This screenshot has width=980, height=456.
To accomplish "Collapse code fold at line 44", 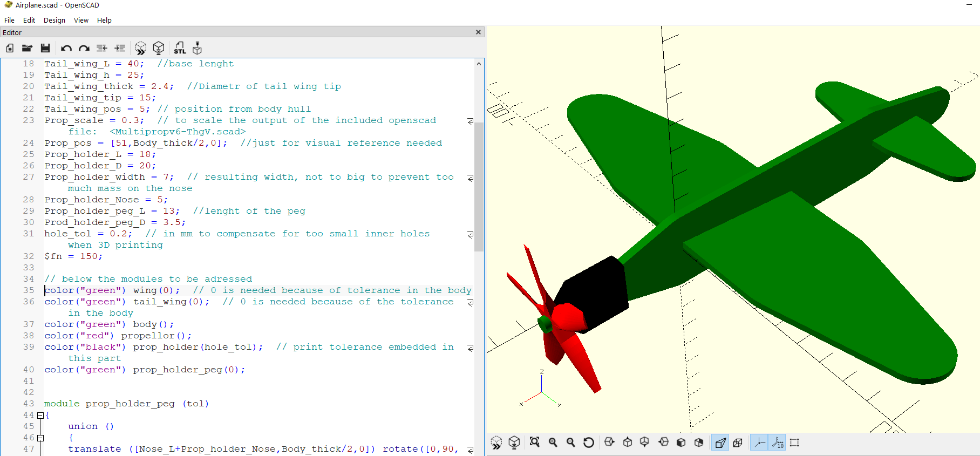I will click(40, 415).
